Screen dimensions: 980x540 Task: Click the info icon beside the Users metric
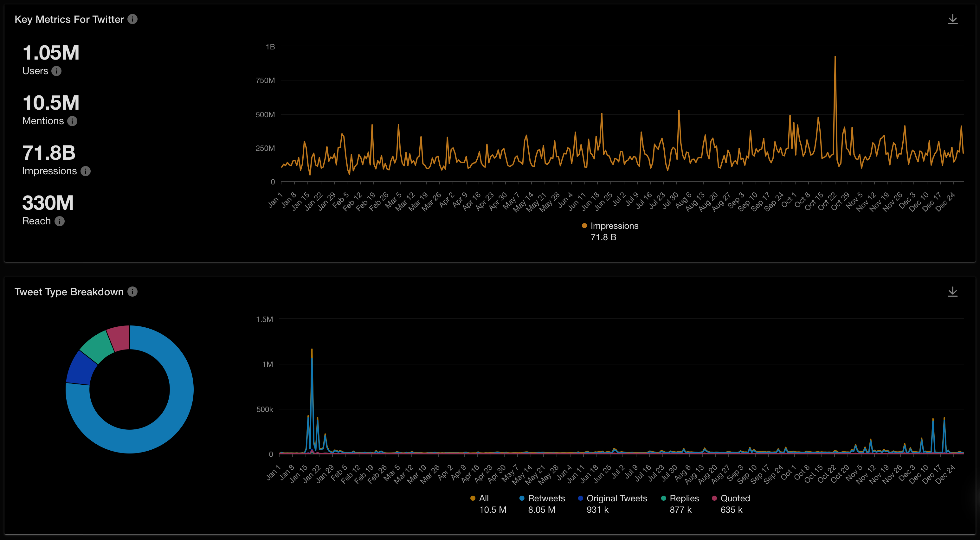(56, 71)
